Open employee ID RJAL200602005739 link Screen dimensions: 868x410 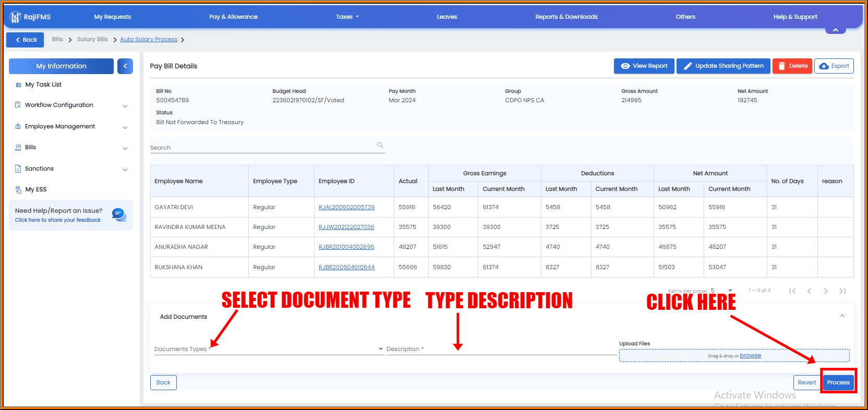[x=346, y=207]
